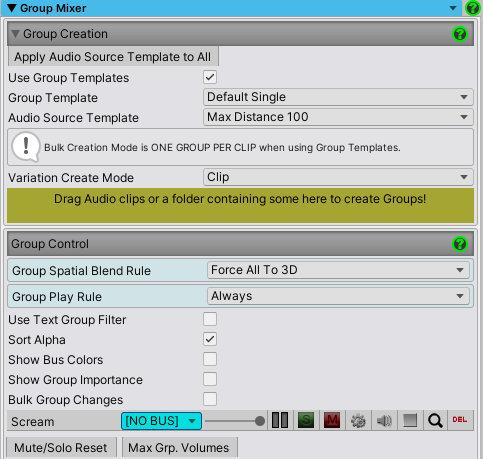Stop the Scream group preview
Screen dimensions: 483x459
pos(410,421)
